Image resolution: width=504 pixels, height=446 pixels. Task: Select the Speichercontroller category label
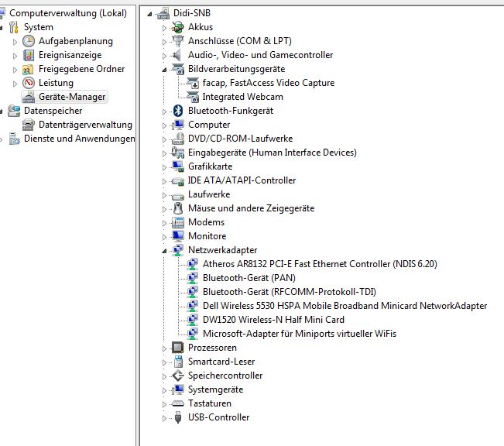(x=225, y=376)
